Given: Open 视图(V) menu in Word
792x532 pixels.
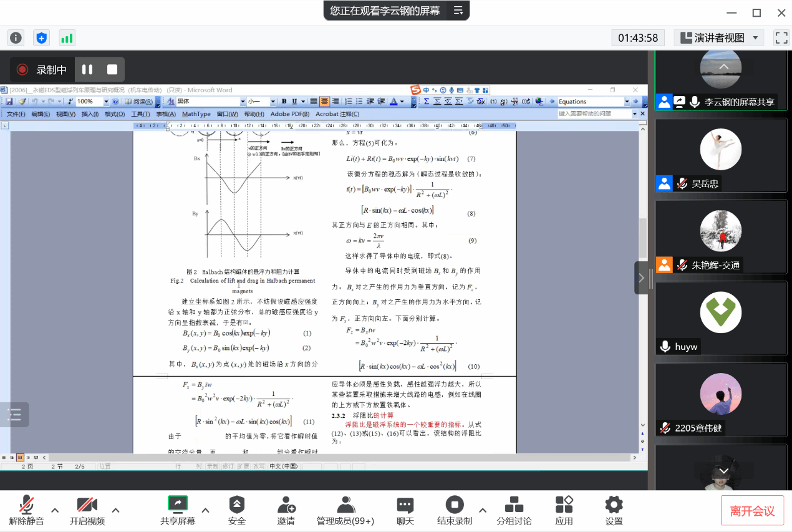Looking at the screenshot, I should 65,114.
